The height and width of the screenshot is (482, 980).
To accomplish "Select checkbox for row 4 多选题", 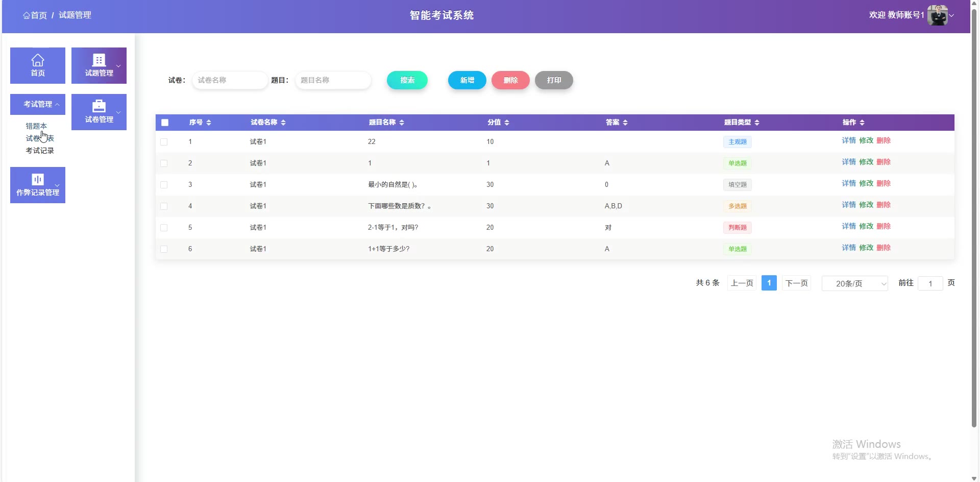I will coord(164,206).
